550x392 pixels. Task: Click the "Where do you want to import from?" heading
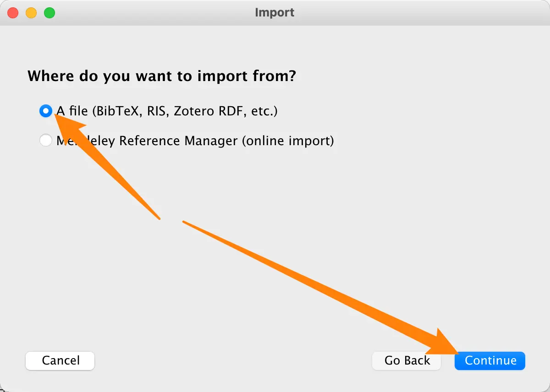click(162, 76)
